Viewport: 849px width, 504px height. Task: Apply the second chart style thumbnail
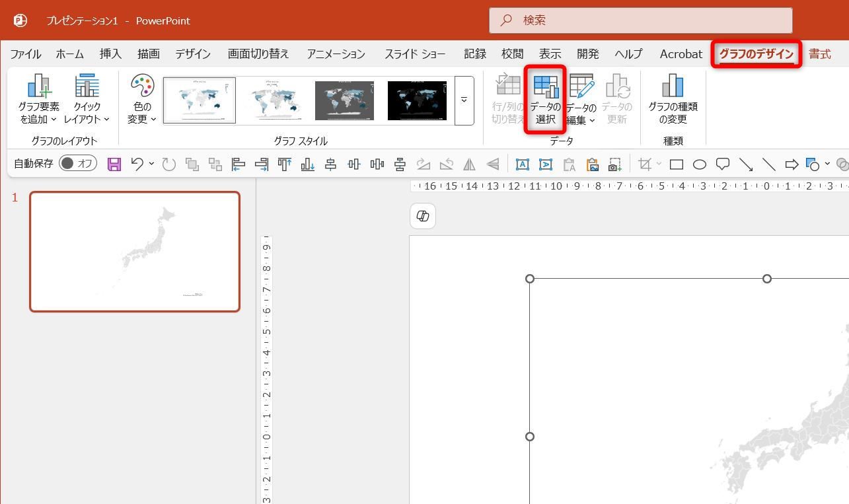point(274,100)
